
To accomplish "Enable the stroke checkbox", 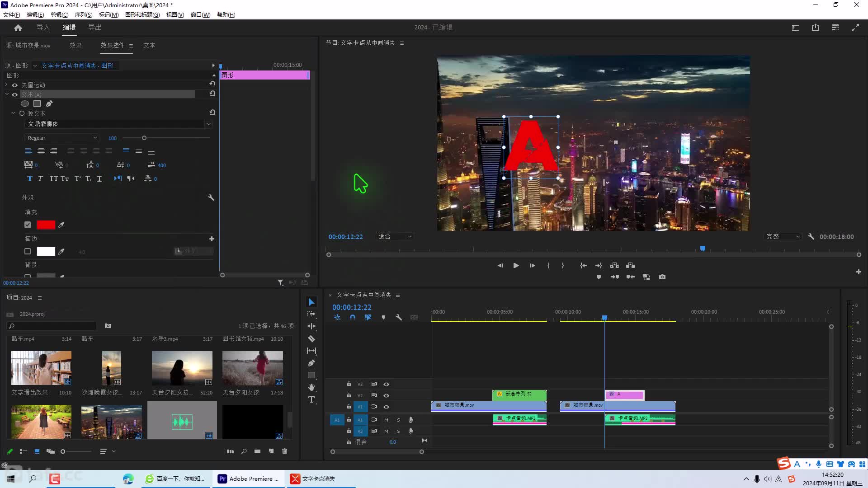I will [x=28, y=251].
